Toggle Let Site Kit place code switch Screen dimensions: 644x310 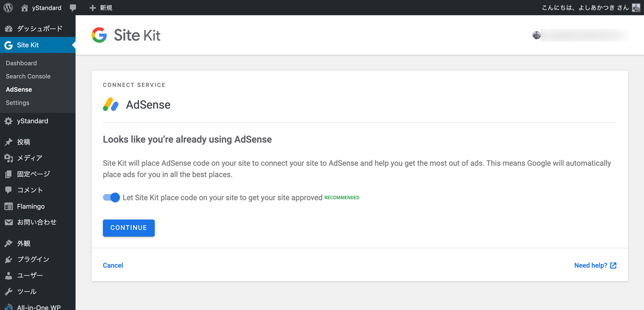coord(111,197)
